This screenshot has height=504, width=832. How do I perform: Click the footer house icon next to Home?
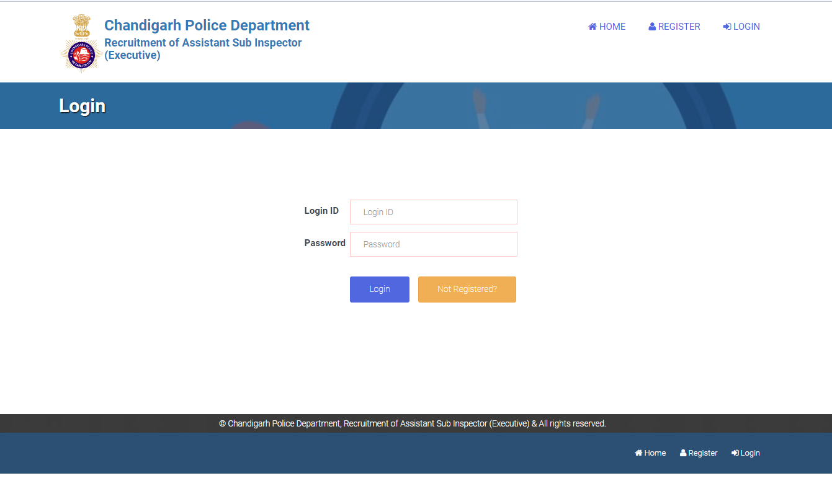pyautogui.click(x=638, y=453)
